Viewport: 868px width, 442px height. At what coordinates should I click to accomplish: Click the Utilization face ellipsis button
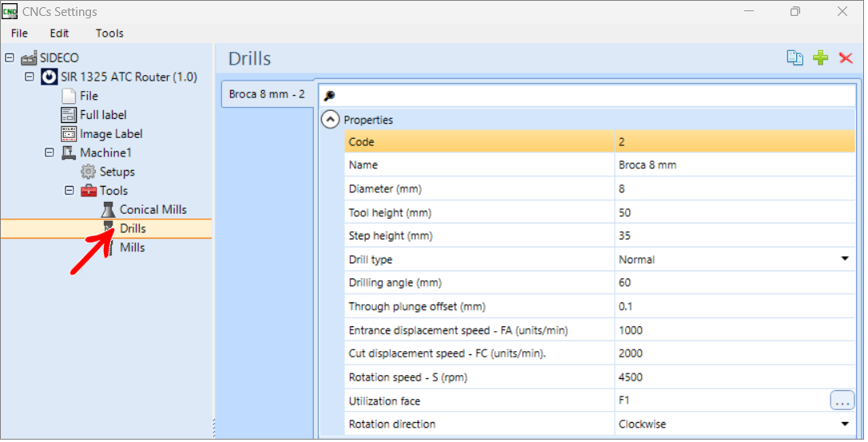click(842, 401)
